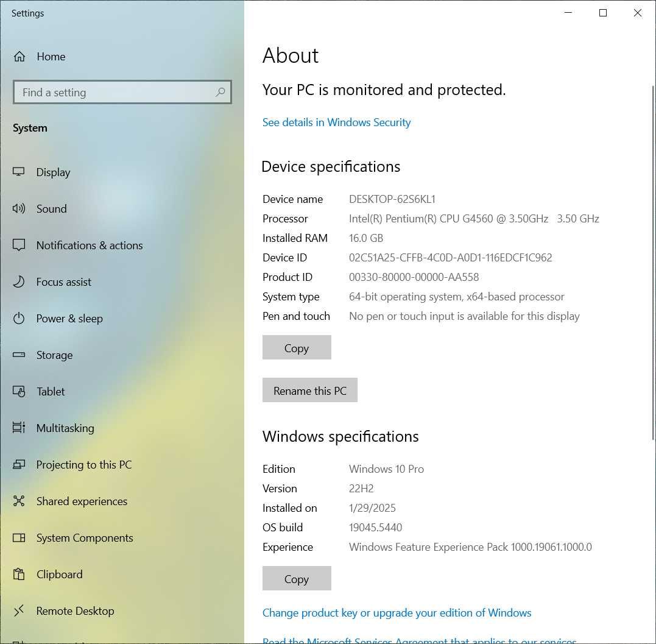
Task: Click the Projecting to this PC icon
Action: [x=19, y=464]
